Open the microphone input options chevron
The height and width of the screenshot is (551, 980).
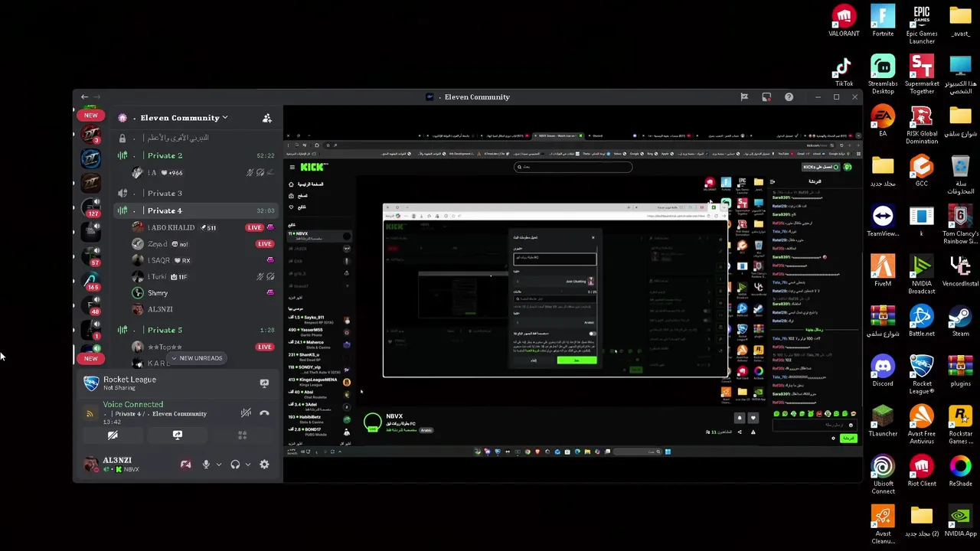[218, 465]
